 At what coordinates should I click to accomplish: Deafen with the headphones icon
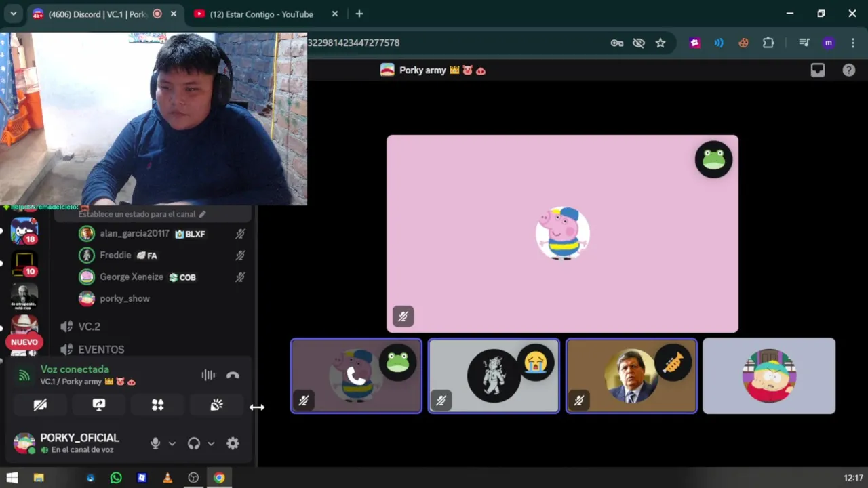click(194, 443)
